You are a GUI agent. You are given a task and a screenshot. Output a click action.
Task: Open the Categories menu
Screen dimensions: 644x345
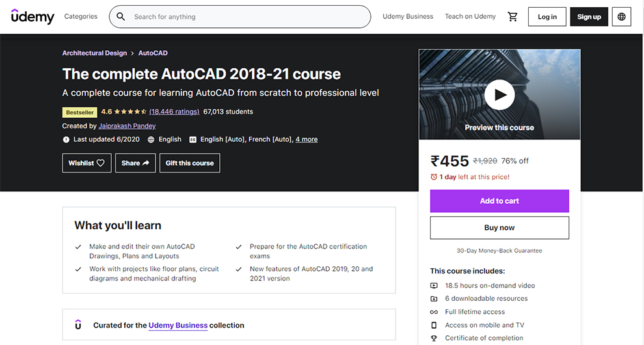point(81,17)
